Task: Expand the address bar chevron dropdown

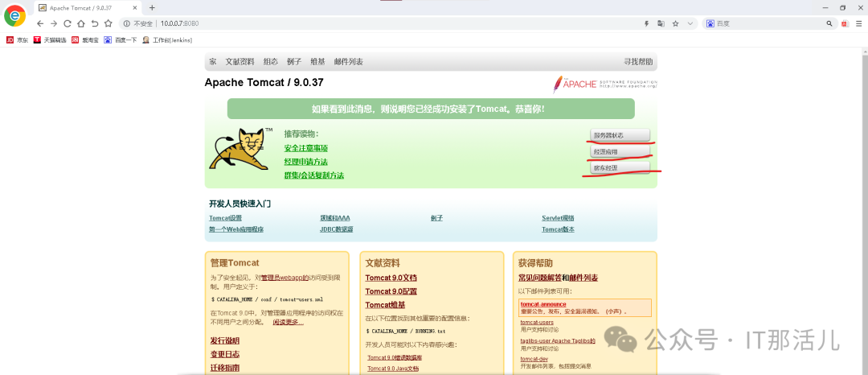Action: pyautogui.click(x=690, y=24)
